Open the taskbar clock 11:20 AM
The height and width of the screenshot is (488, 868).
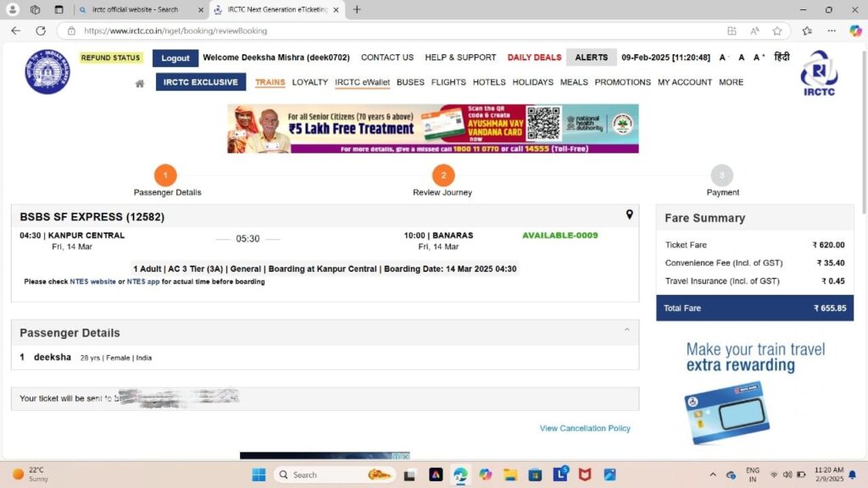[x=829, y=474]
